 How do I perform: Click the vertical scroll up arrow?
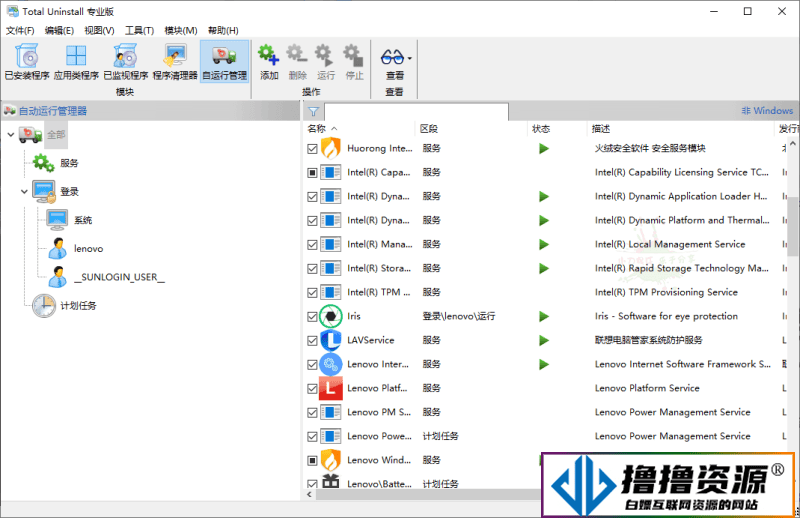click(793, 144)
